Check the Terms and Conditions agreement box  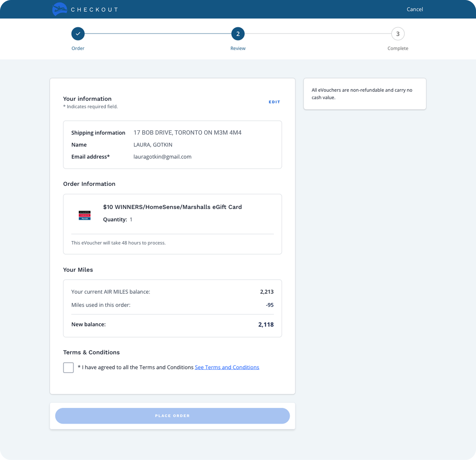tap(68, 368)
